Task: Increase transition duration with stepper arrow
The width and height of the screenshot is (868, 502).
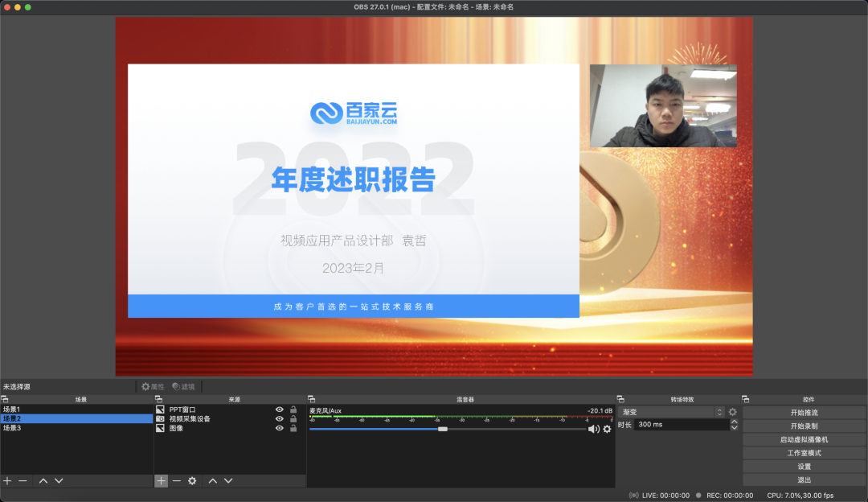Action: [734, 422]
